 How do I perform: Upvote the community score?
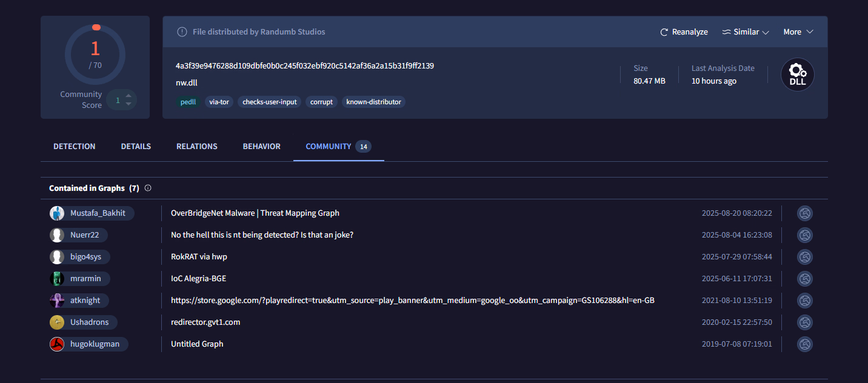point(128,96)
